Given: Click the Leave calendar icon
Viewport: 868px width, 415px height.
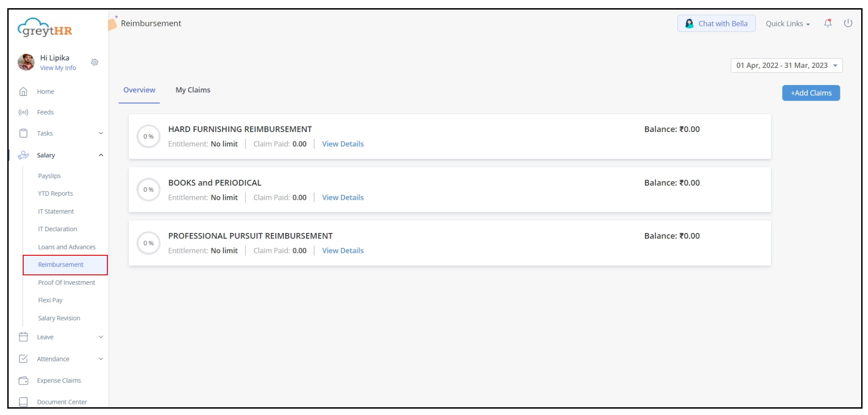Looking at the screenshot, I should (x=23, y=337).
